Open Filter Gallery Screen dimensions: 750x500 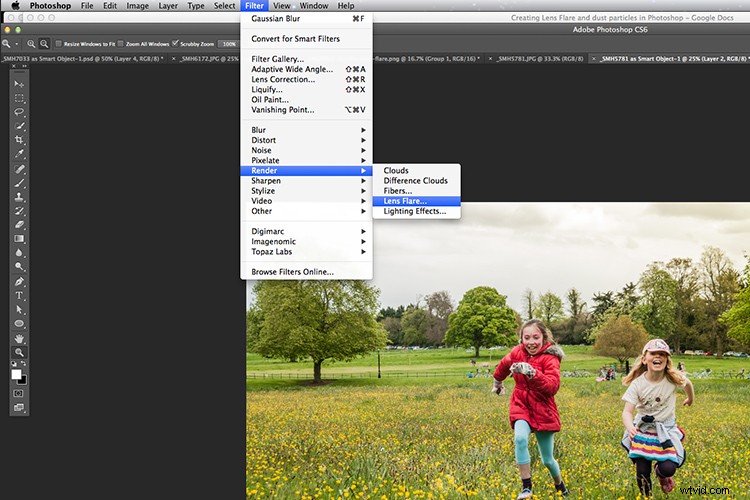click(306, 59)
